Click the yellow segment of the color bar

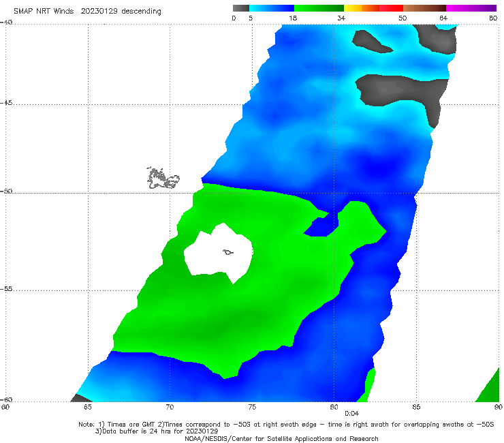point(353,8)
